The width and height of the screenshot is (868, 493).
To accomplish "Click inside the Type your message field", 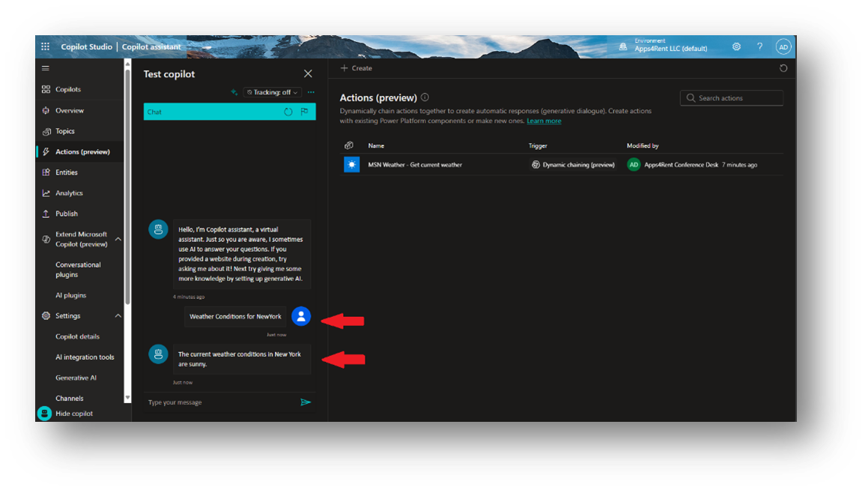I will tap(210, 402).
